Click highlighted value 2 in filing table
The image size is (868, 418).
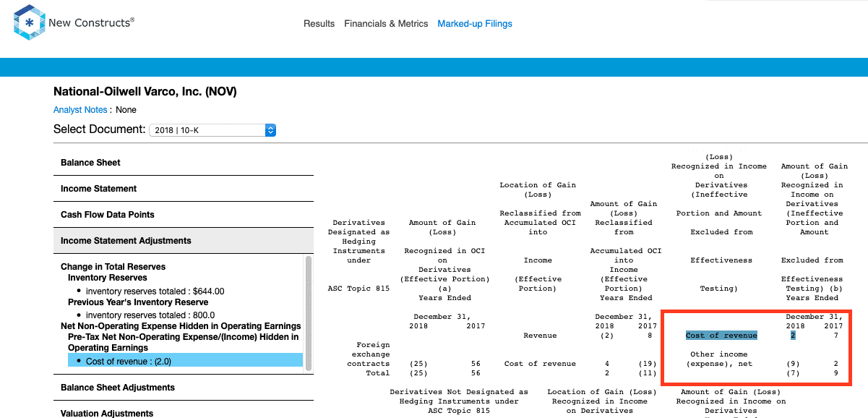point(793,336)
